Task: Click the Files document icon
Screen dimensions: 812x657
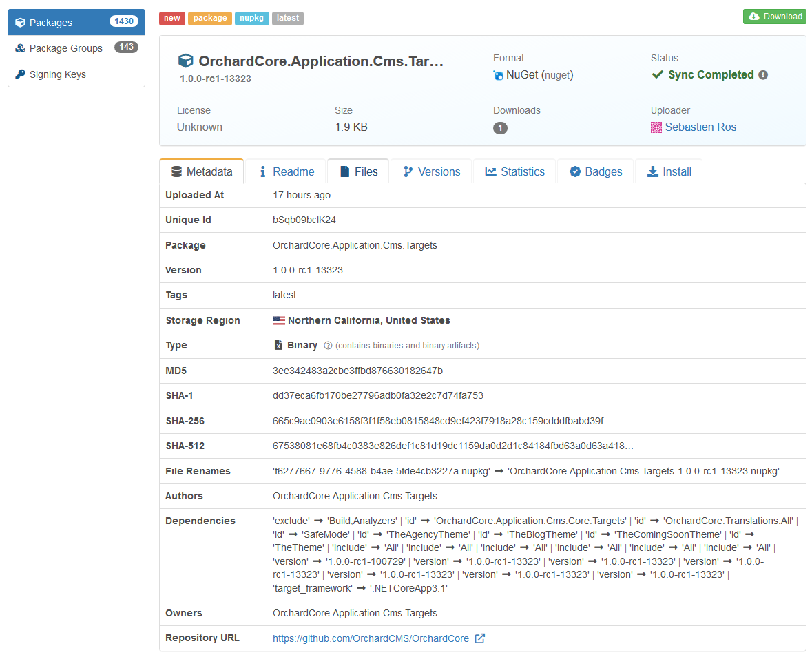Action: 344,171
